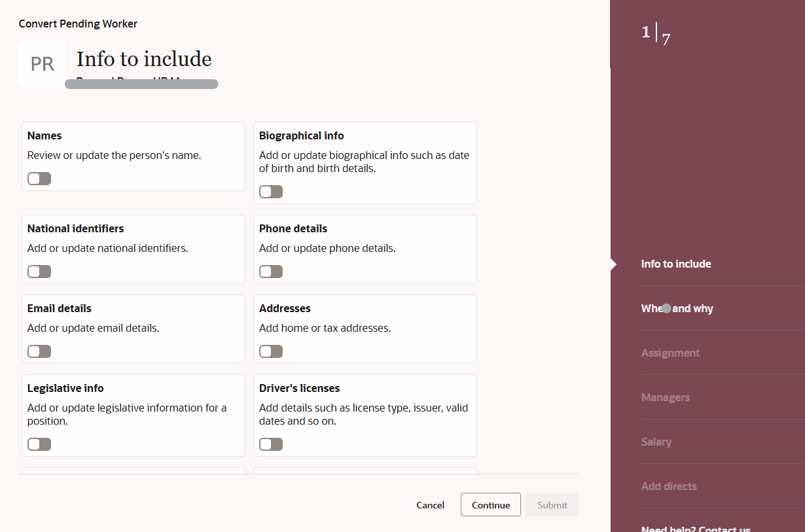Click the Continue button
This screenshot has height=532, width=805.
point(491,505)
